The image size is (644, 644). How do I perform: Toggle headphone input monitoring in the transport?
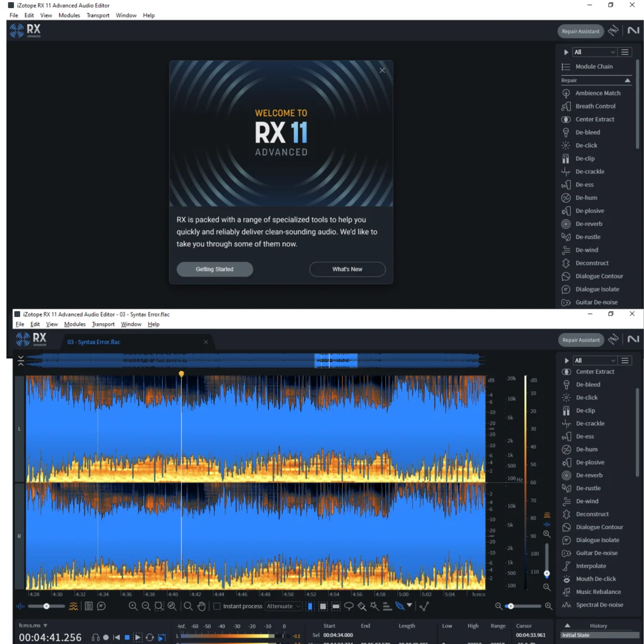click(x=95, y=637)
